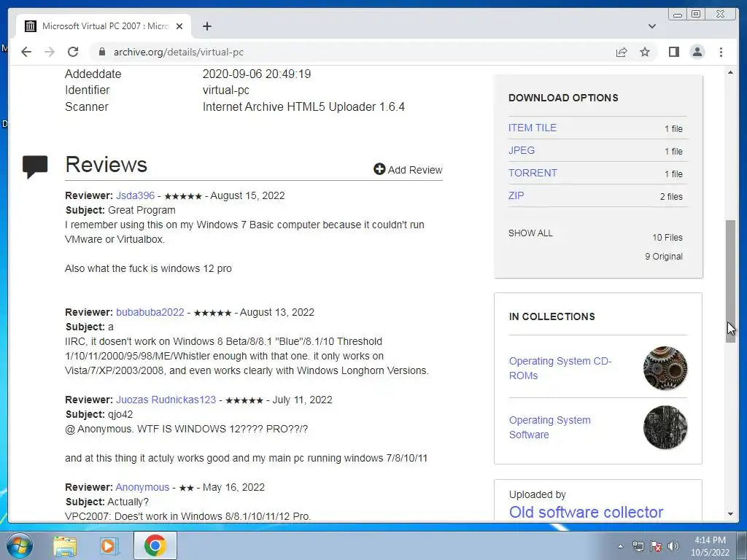Open Operating System Software collection link
This screenshot has width=747, height=560.
click(550, 427)
